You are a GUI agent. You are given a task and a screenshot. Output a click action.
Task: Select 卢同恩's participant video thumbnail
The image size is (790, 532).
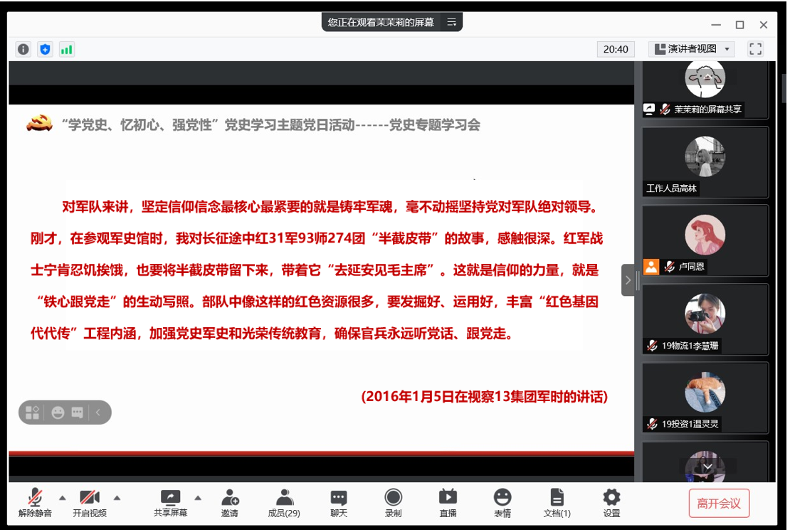point(705,240)
